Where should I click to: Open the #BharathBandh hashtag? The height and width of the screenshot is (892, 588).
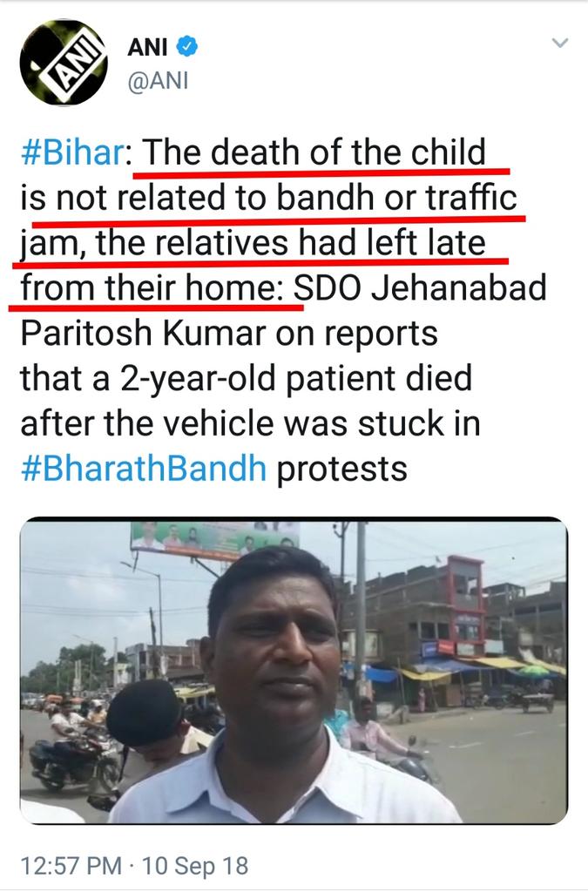click(x=144, y=469)
